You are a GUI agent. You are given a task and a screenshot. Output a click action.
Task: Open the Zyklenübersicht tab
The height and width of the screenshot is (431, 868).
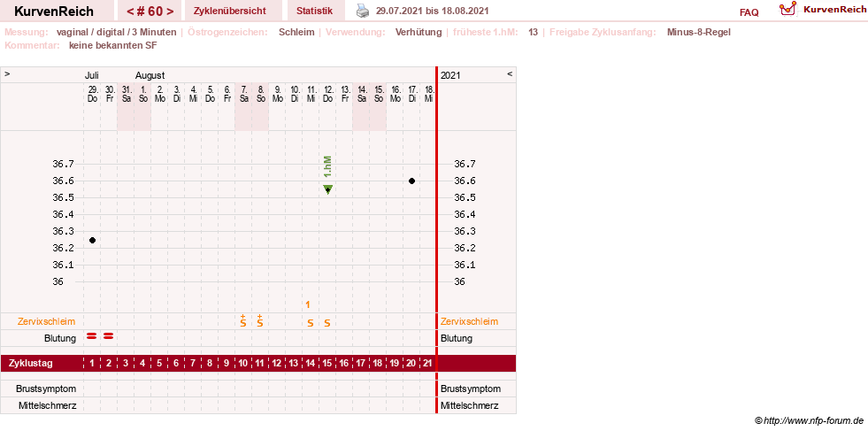click(230, 11)
